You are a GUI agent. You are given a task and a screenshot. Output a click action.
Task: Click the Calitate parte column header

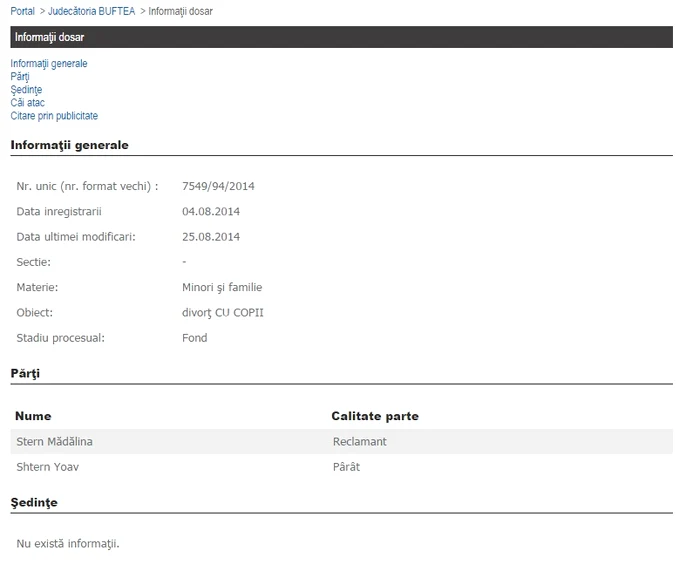(375, 416)
